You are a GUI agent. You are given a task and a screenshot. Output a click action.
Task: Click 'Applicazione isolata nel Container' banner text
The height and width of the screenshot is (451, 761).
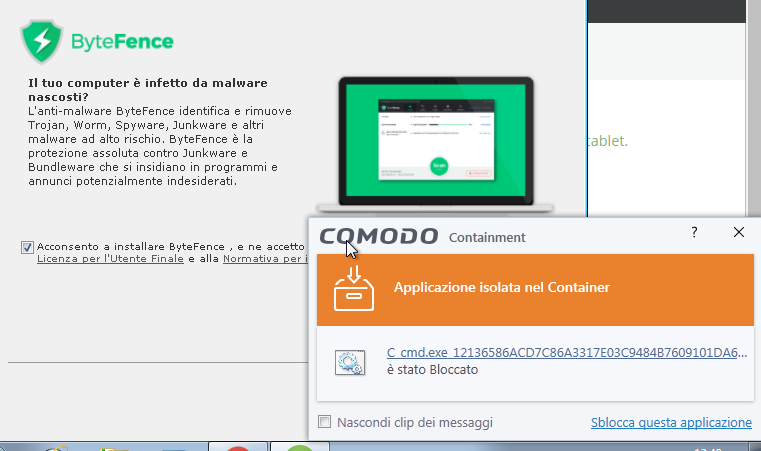pyautogui.click(x=502, y=287)
